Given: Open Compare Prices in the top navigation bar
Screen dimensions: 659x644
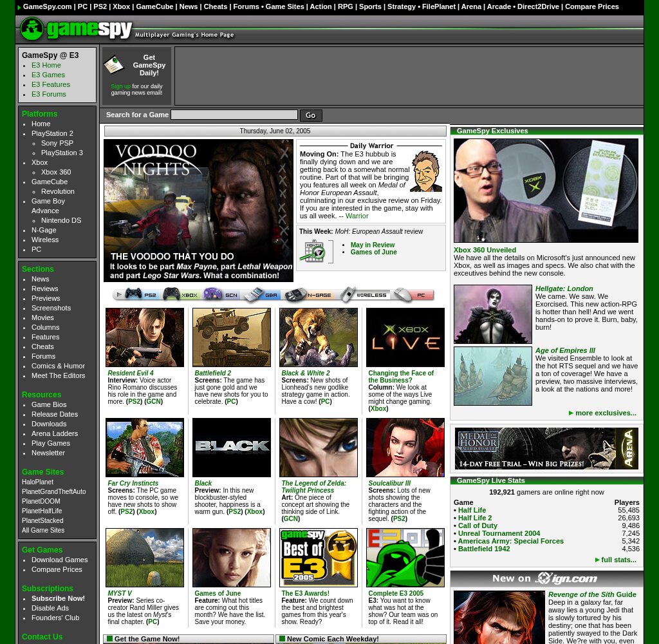Looking at the screenshot, I should pos(592,6).
